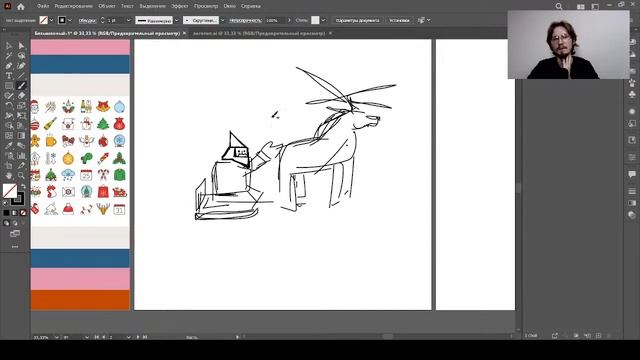Open the Файл menu
This screenshot has height=360, width=640.
(43, 6)
